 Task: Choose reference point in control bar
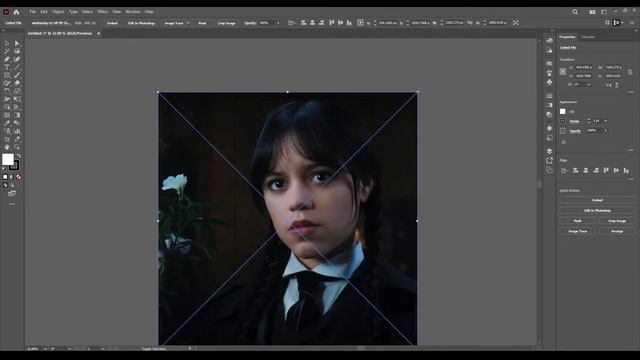360,23
